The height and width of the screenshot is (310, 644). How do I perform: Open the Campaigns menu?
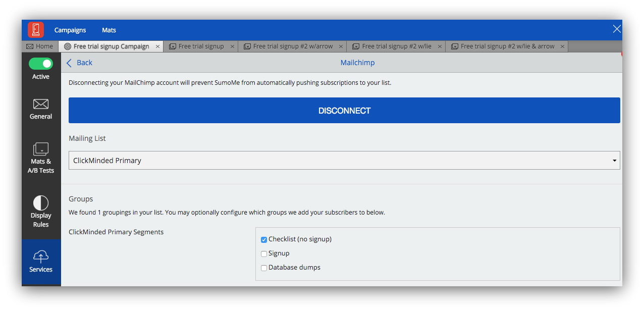(x=70, y=30)
